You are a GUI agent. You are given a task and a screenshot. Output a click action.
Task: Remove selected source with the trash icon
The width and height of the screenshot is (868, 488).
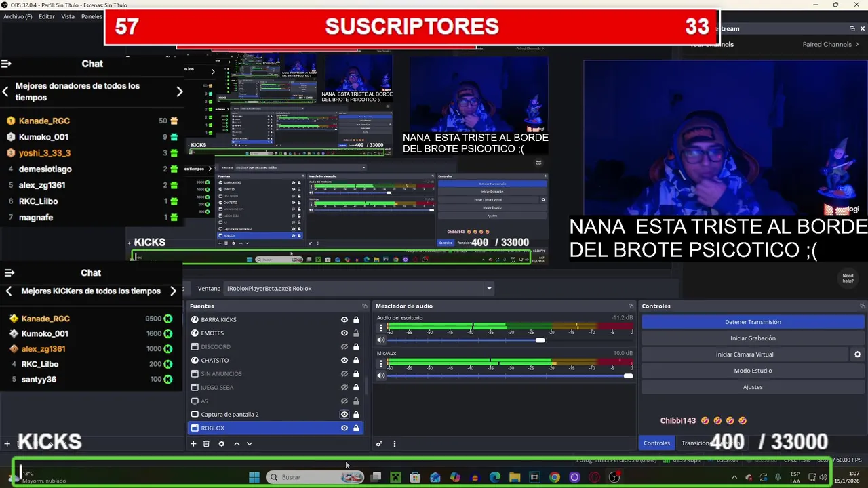206,444
